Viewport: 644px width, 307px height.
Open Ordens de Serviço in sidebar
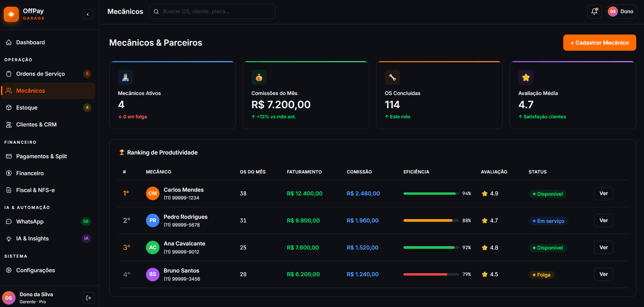point(41,74)
